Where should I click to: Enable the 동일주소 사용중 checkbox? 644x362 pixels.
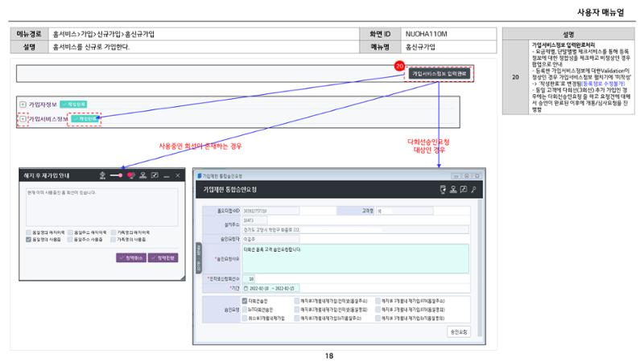[x=70, y=239]
